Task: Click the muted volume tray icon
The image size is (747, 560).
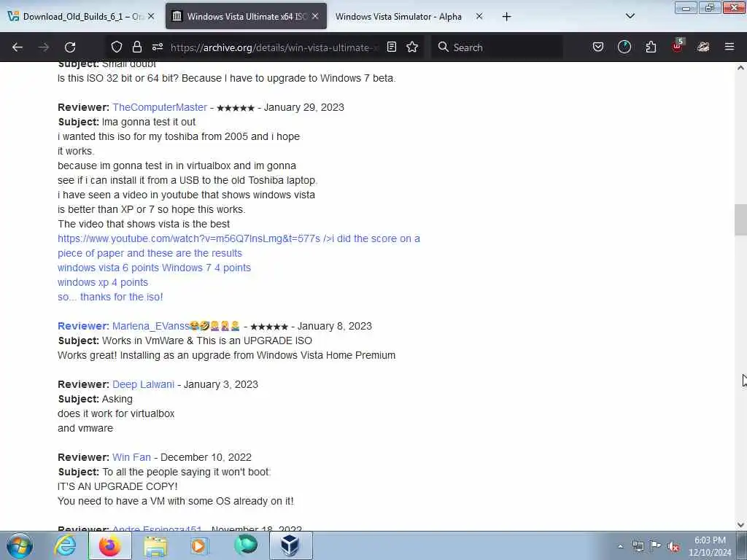Action: tap(673, 547)
